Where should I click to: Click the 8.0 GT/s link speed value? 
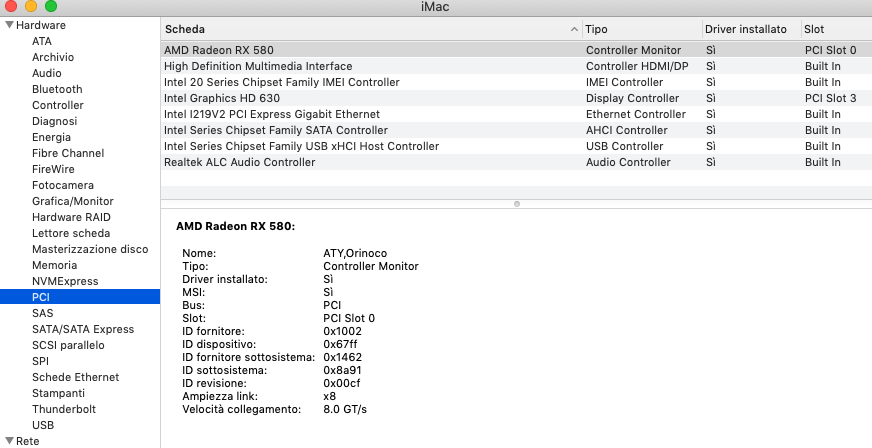point(345,410)
